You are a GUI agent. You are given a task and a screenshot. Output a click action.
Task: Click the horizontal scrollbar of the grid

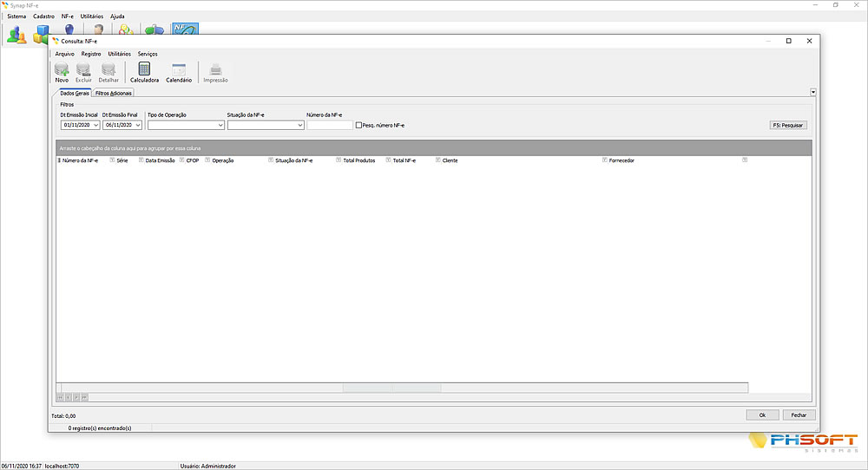[x=401, y=388]
